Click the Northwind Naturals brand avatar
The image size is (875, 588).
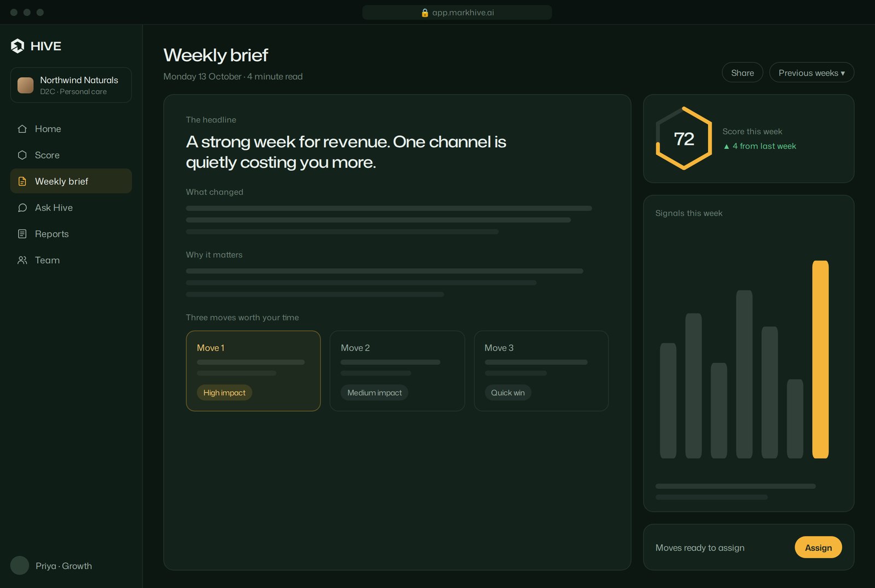pos(26,85)
